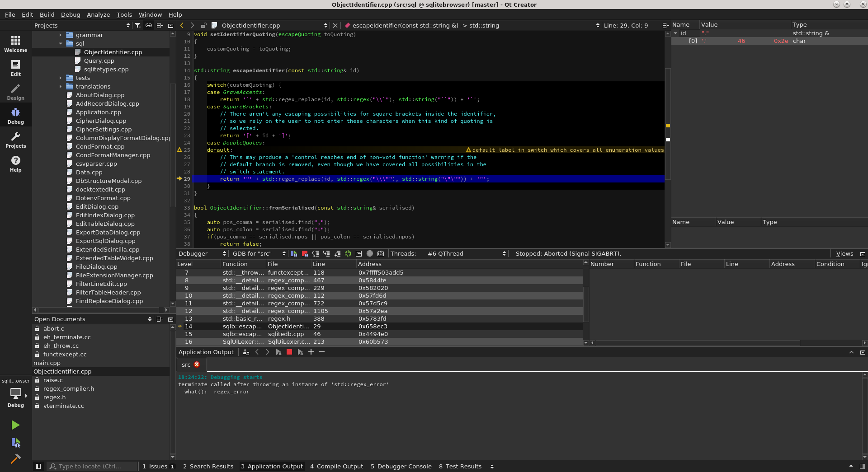Expand the id variable in Locals view

tap(675, 33)
